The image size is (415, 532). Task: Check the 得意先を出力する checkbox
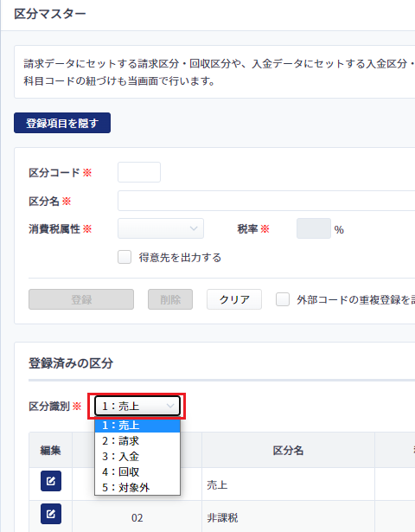coord(124,257)
